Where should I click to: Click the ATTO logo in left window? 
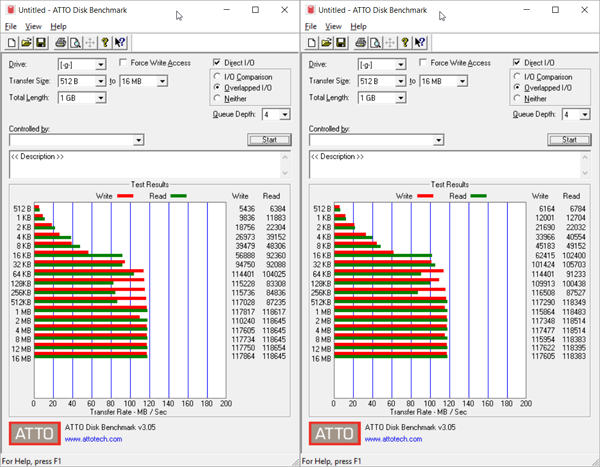[x=35, y=433]
